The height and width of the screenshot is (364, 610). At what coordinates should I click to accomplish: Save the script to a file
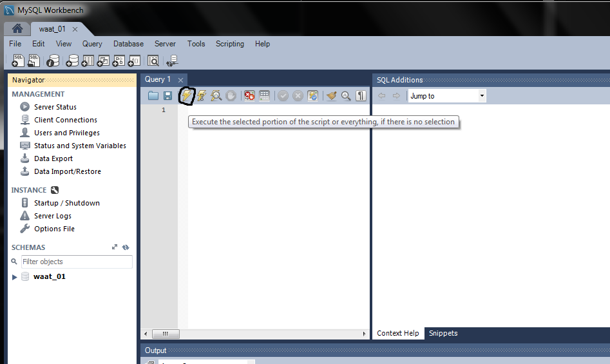pos(167,95)
